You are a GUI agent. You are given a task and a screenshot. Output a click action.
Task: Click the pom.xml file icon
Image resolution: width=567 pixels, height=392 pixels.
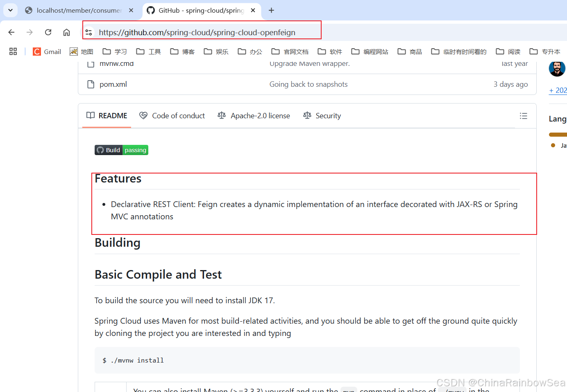(x=91, y=84)
